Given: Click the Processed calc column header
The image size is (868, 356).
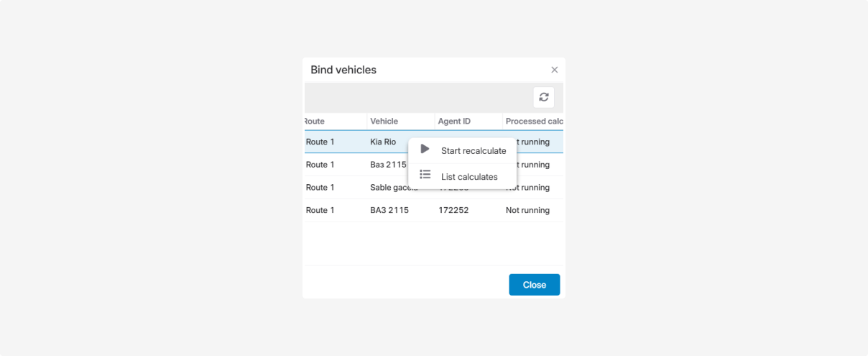Looking at the screenshot, I should 533,122.
